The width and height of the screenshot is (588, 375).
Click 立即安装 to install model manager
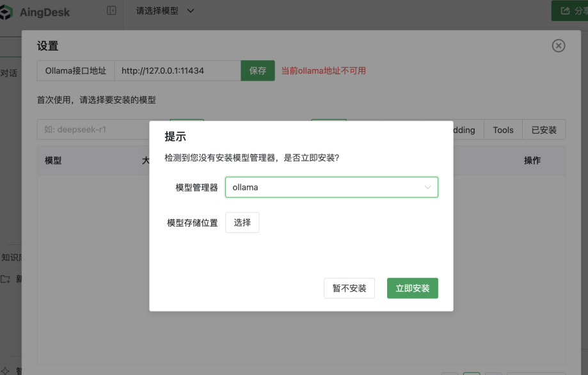(x=412, y=288)
